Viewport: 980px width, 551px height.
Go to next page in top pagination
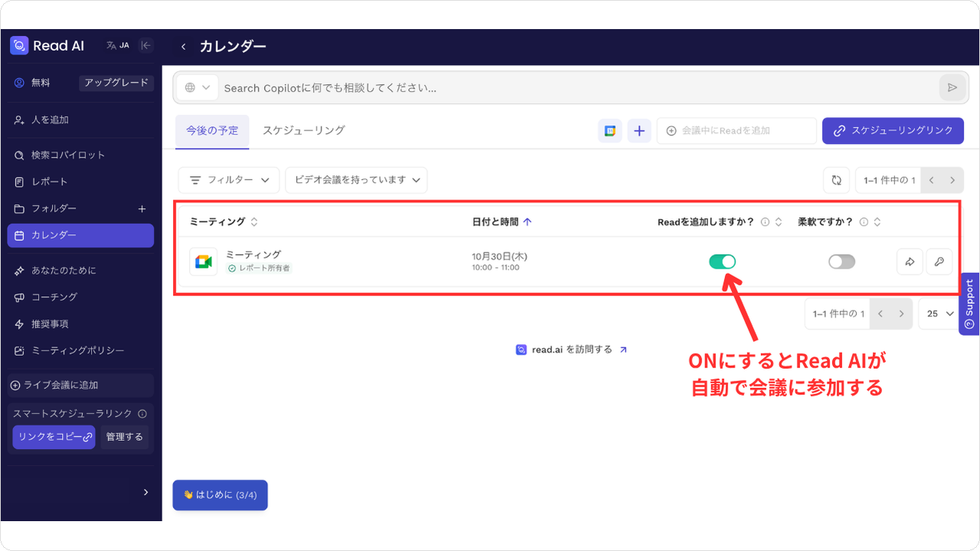point(952,181)
